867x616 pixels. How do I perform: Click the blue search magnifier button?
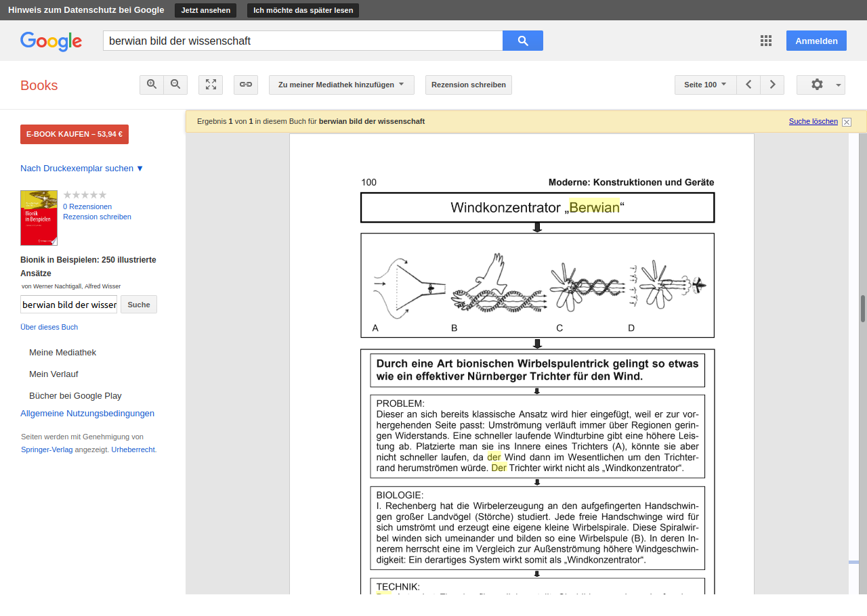point(522,41)
